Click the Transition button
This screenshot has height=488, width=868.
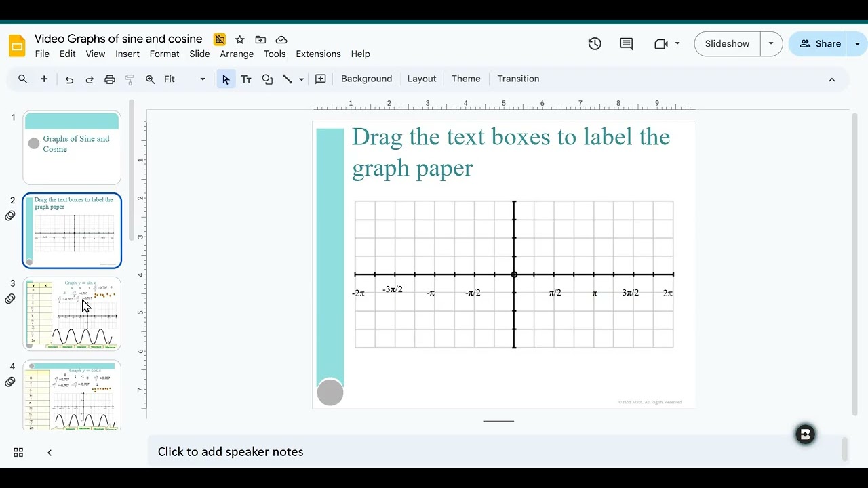(x=518, y=79)
